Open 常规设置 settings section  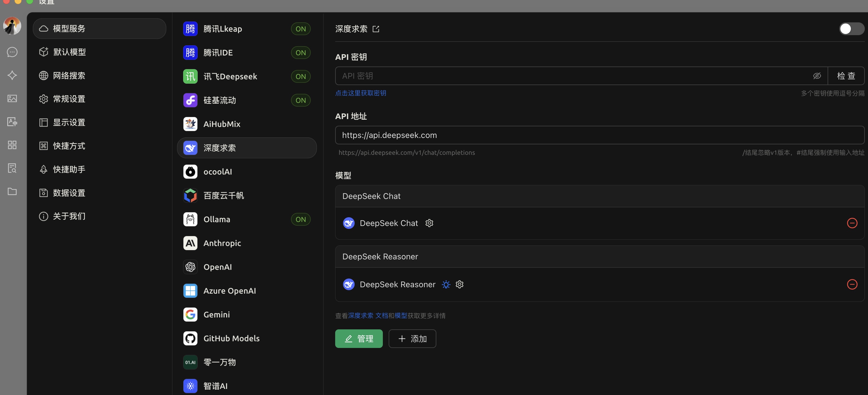click(x=99, y=99)
